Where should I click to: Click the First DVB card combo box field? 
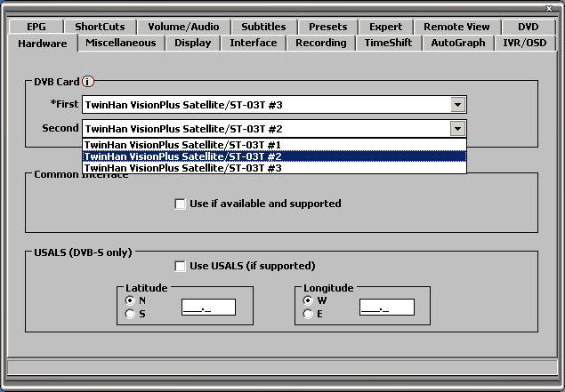click(x=274, y=105)
